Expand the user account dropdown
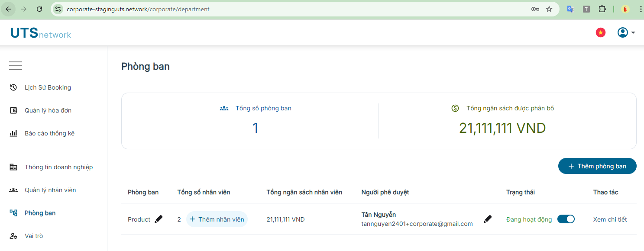Image resolution: width=644 pixels, height=251 pixels. [626, 32]
